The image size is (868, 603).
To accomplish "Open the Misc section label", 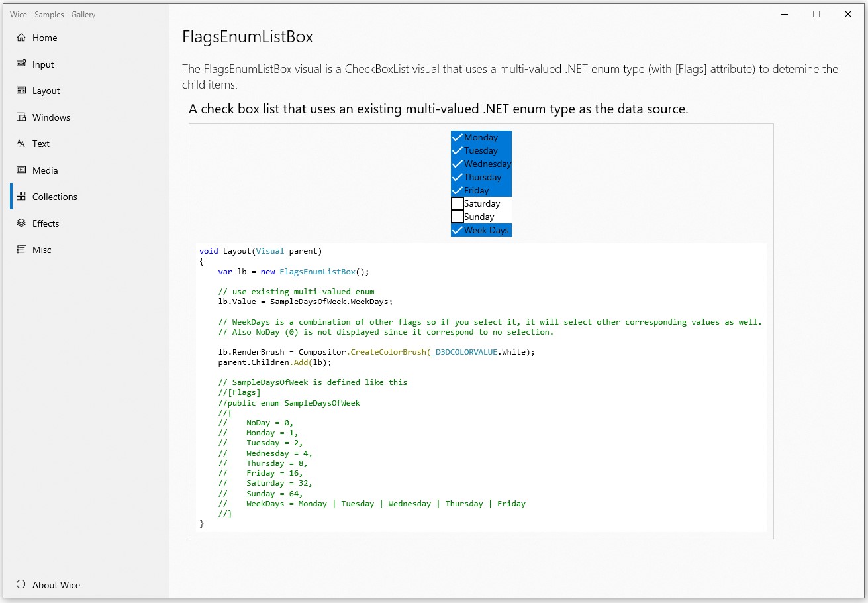I will [42, 250].
